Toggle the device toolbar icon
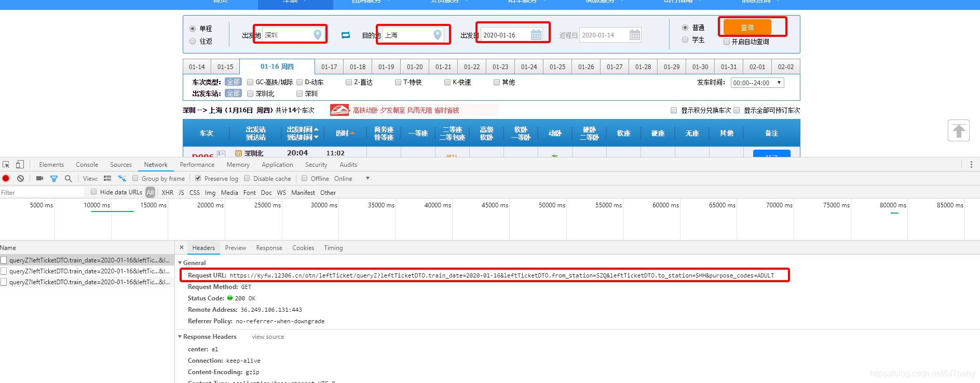This screenshot has height=383, width=980. point(20,164)
